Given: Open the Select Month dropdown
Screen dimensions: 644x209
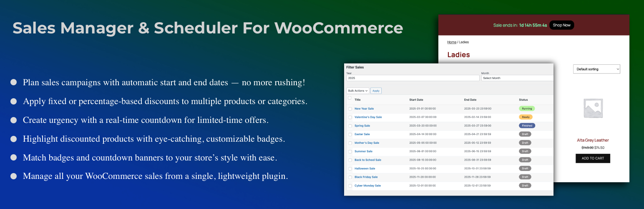Looking at the screenshot, I should click(517, 78).
